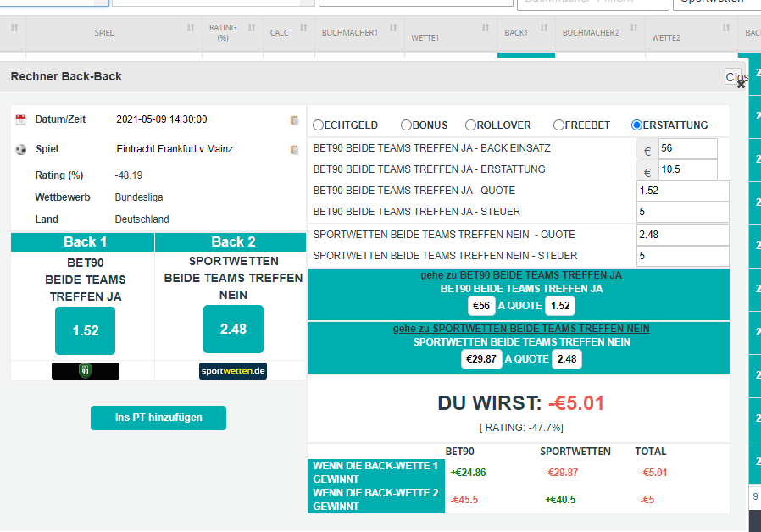This screenshot has height=532, width=761.
Task: Click the €29.87 stake value box
Action: pos(481,359)
